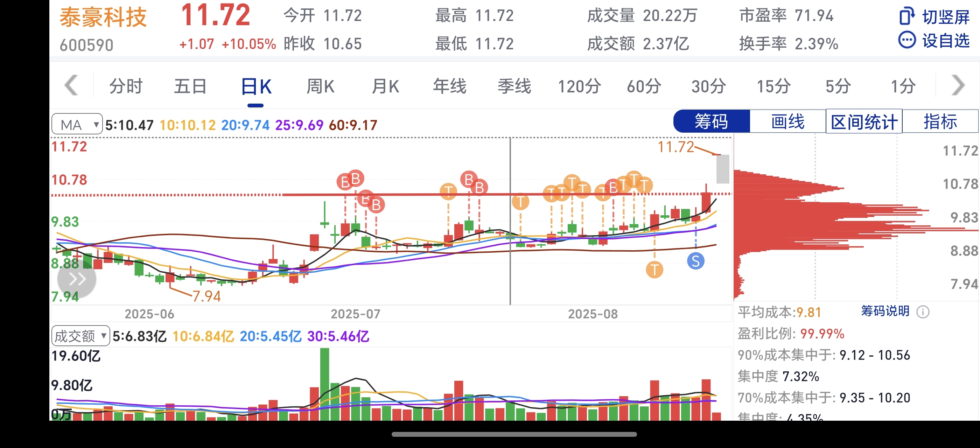The width and height of the screenshot is (980, 448).
Task: Open the 指标 indicators button
Action: click(x=940, y=121)
